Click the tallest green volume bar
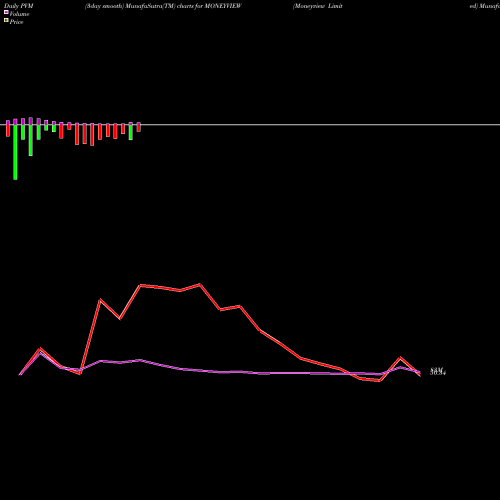 [15, 152]
